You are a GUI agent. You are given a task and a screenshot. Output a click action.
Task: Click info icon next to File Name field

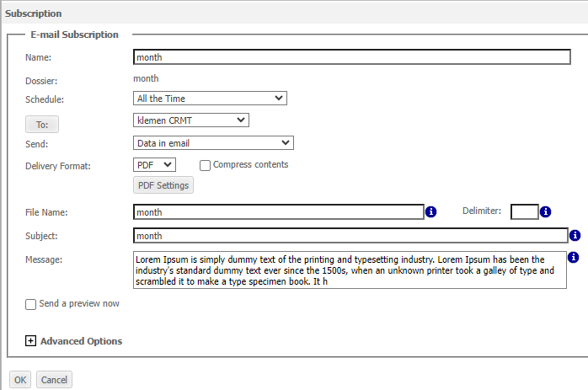430,212
